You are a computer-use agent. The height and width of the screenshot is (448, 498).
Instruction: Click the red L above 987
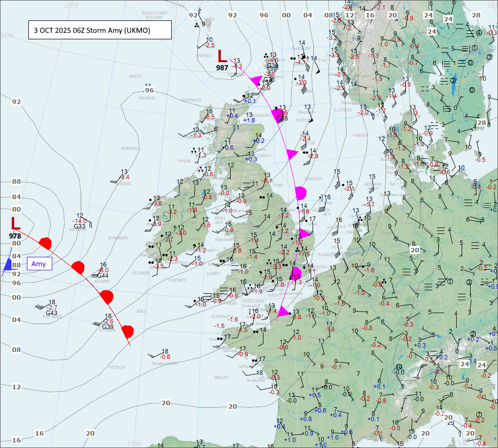click(x=222, y=56)
